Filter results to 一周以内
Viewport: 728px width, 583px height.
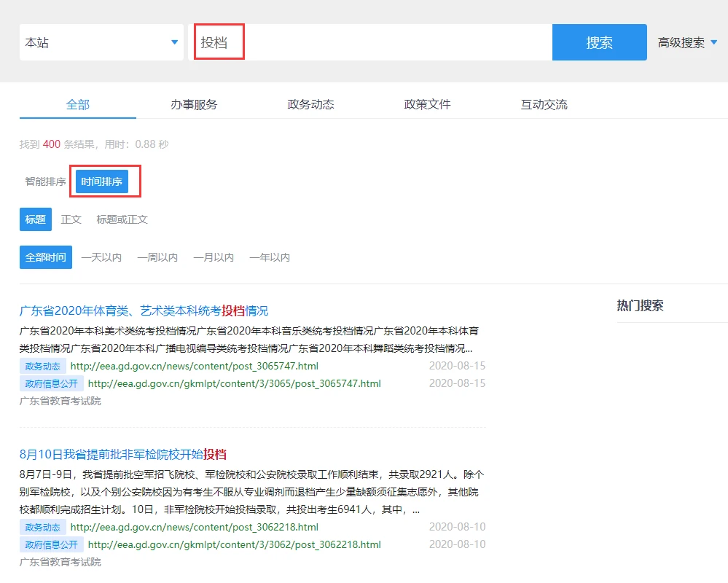pyautogui.click(x=157, y=257)
